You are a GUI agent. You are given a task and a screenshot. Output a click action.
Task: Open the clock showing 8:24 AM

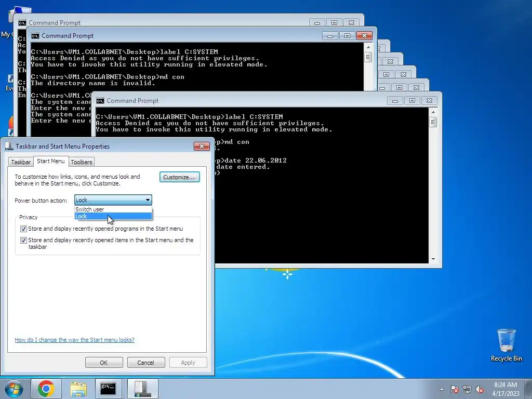pos(506,389)
